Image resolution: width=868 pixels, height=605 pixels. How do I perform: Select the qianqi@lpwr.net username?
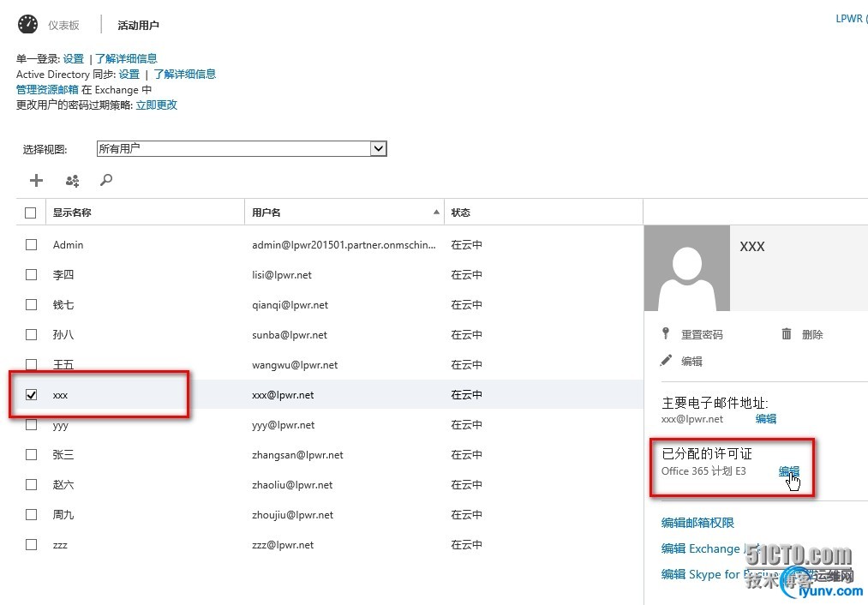coord(290,305)
